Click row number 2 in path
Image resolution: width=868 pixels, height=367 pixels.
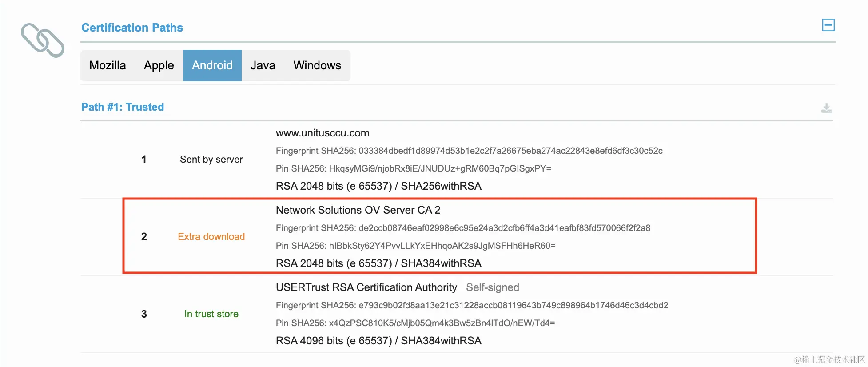[144, 237]
